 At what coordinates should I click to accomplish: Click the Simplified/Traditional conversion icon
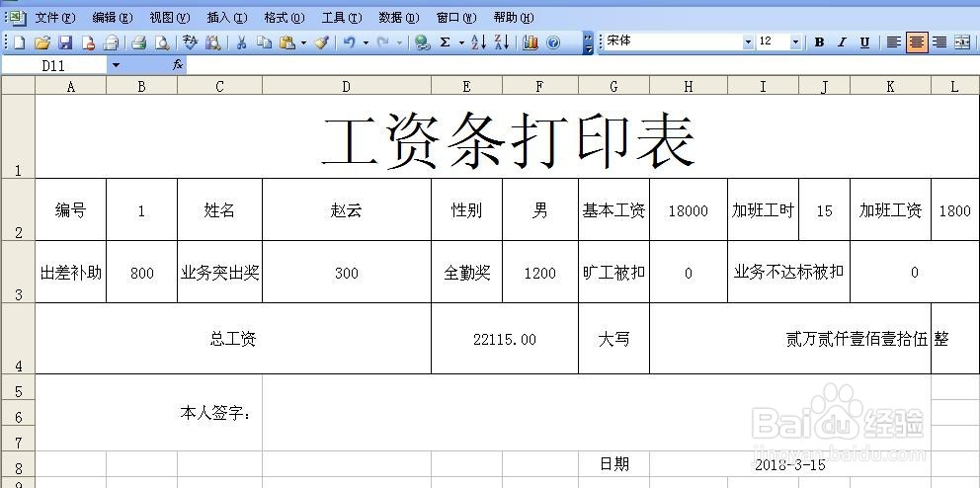[190, 42]
